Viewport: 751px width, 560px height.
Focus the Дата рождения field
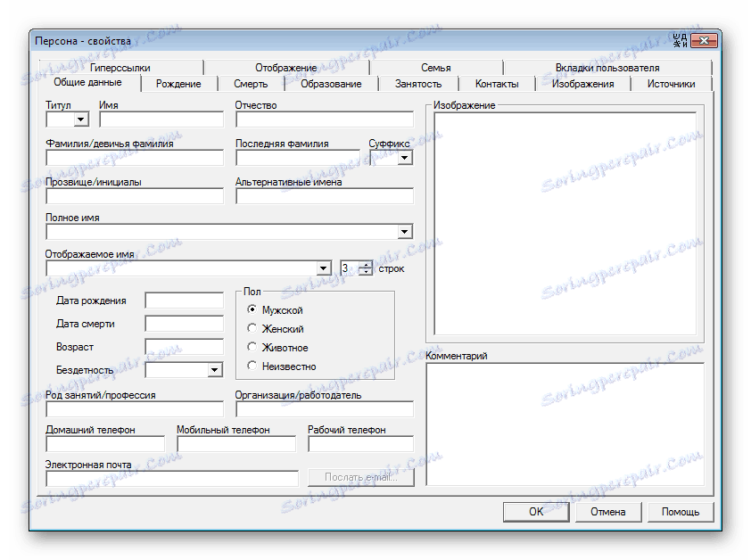coord(185,301)
